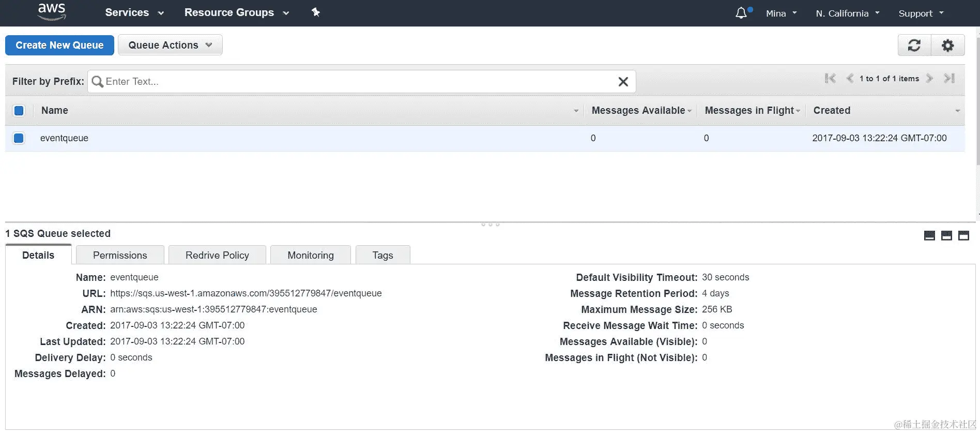Clear the prefix filter with X icon
Screen dimensions: 980x433
point(623,82)
